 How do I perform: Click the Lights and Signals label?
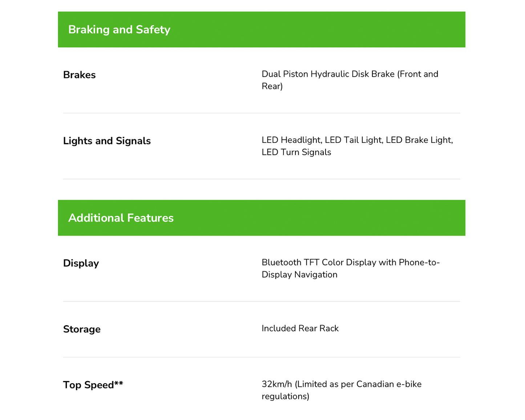coord(107,141)
